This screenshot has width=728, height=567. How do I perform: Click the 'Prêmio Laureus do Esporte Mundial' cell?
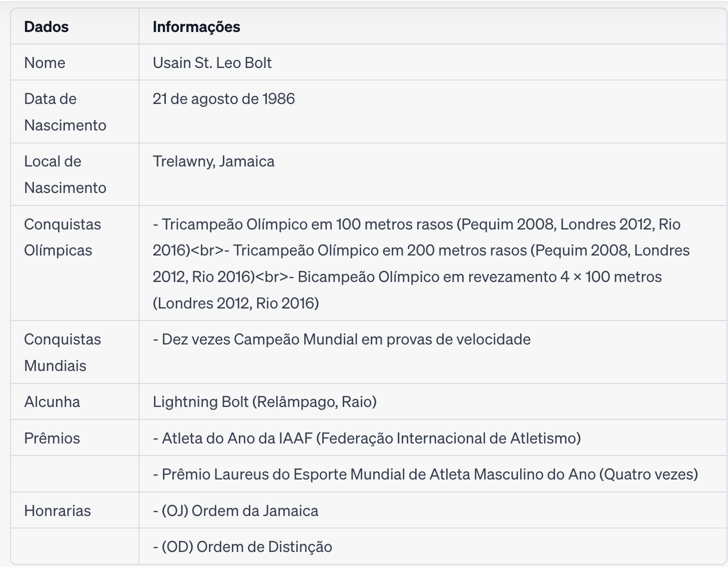tap(425, 474)
